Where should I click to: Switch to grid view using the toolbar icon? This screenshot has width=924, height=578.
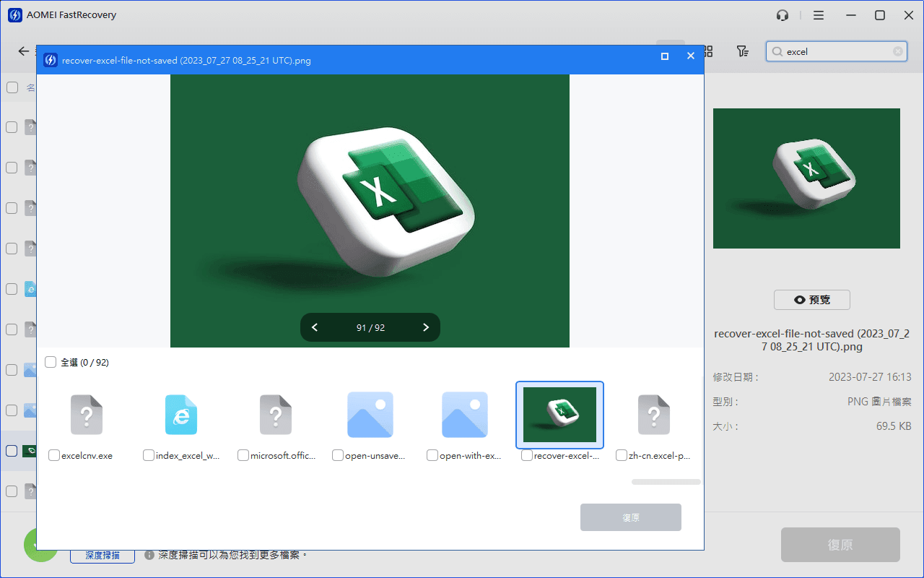[x=708, y=51]
